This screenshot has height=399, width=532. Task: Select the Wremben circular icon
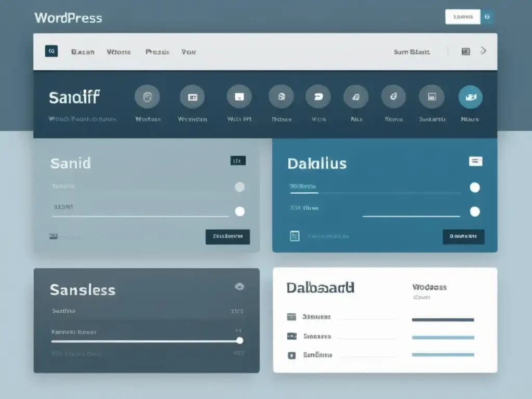tap(192, 97)
